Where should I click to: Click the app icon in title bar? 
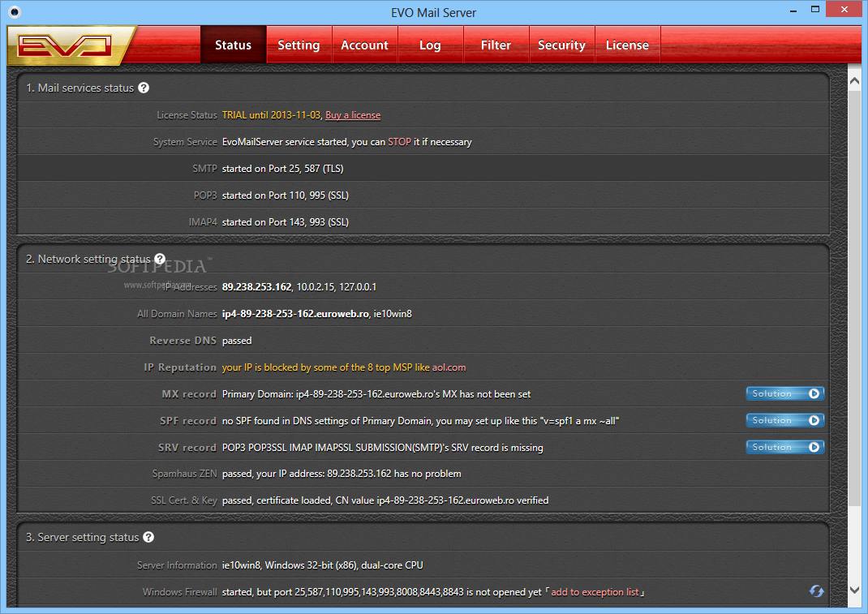tap(15, 11)
